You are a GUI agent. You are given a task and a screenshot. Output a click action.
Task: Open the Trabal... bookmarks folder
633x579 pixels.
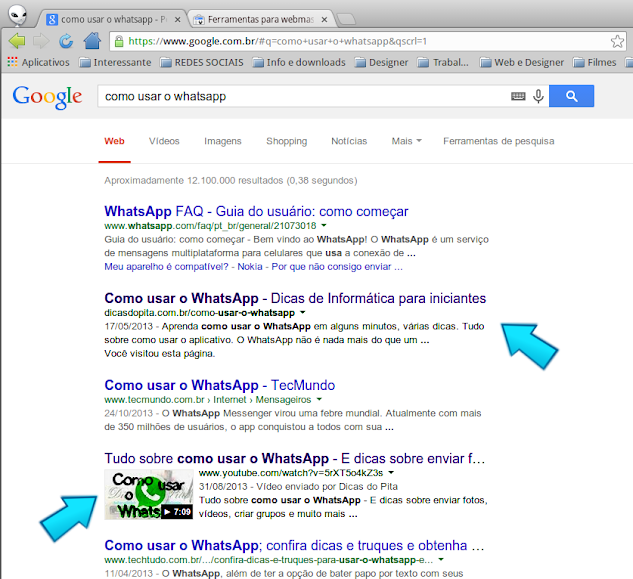tap(443, 63)
